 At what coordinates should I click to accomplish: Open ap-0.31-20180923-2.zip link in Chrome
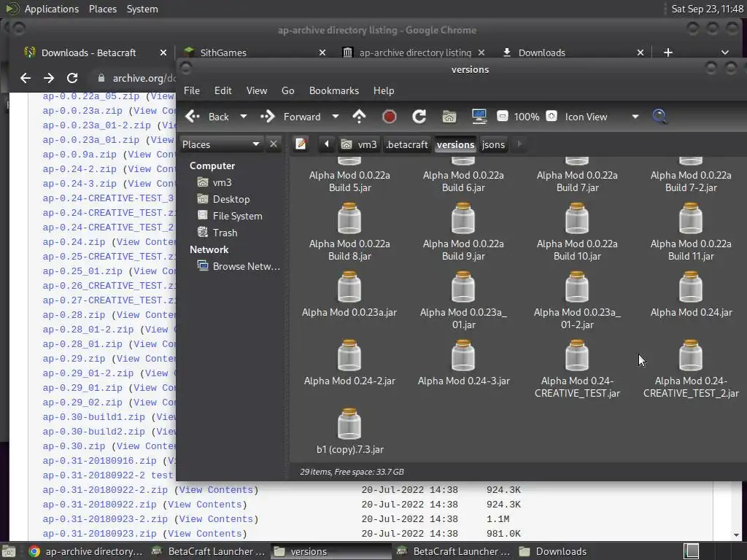pyautogui.click(x=105, y=519)
